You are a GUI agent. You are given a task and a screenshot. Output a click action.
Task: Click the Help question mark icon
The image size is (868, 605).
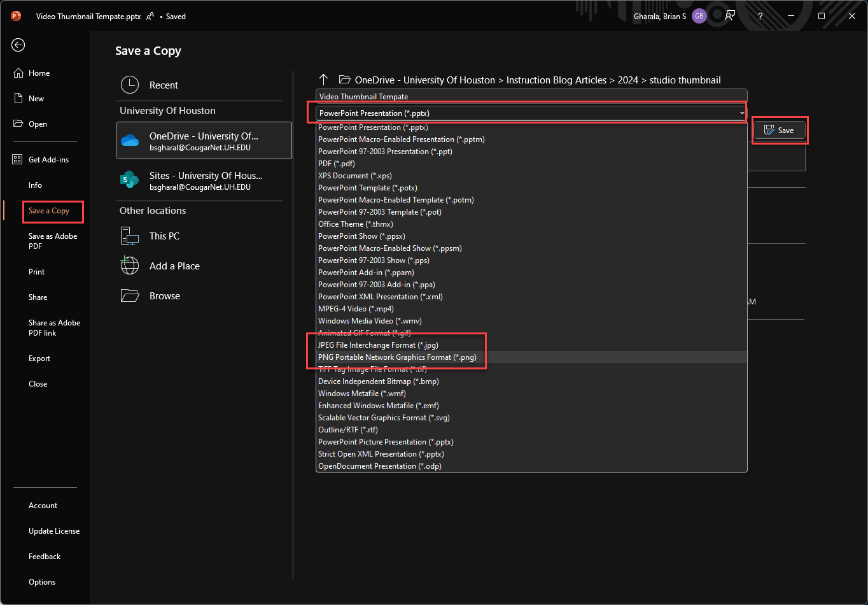(760, 16)
